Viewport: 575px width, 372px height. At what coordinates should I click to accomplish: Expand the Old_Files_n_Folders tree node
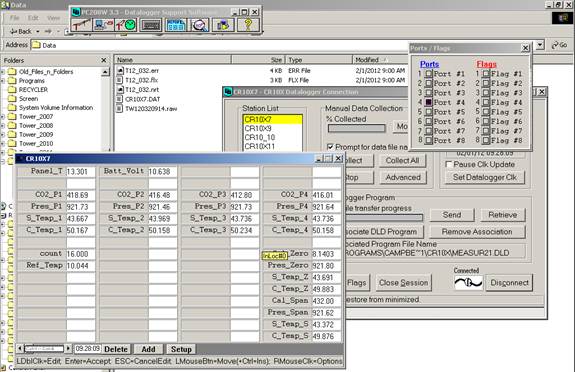(3, 72)
